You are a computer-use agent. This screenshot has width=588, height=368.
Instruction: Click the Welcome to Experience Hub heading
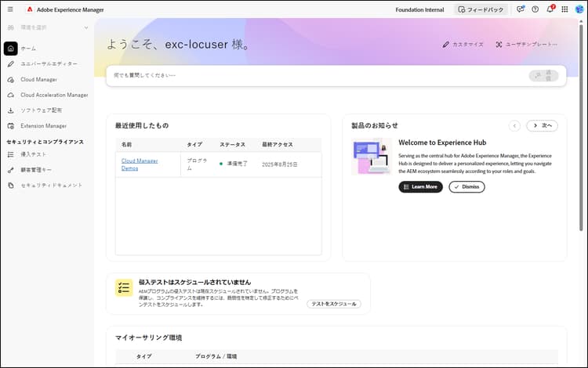coord(442,143)
